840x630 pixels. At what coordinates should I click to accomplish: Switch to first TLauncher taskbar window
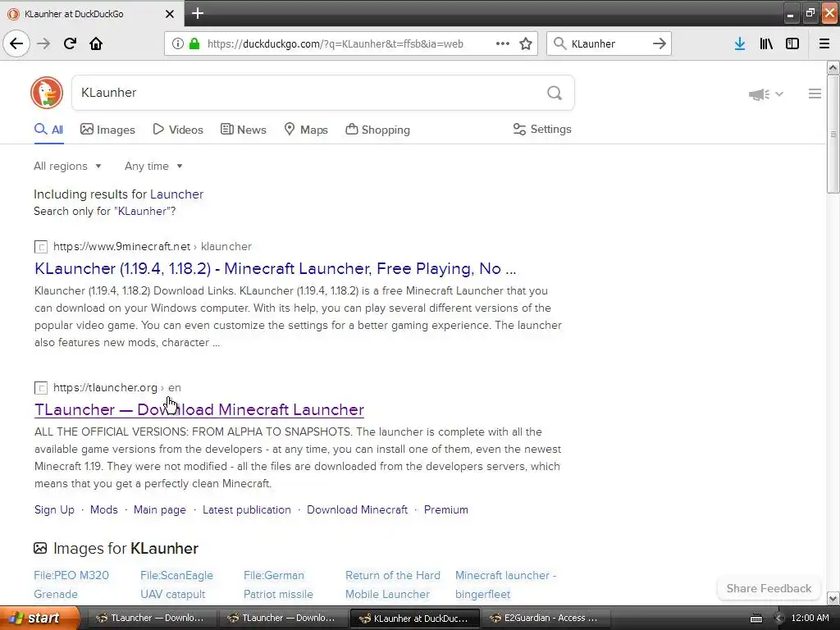point(150,618)
